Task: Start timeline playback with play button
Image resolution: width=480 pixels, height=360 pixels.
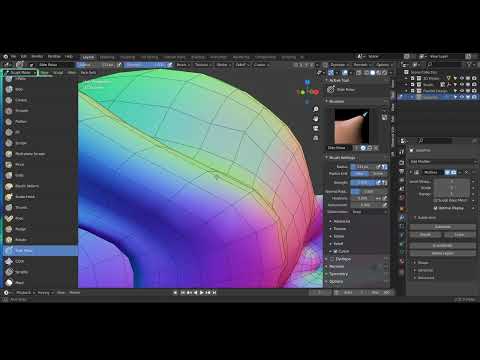Action: pos(201,292)
